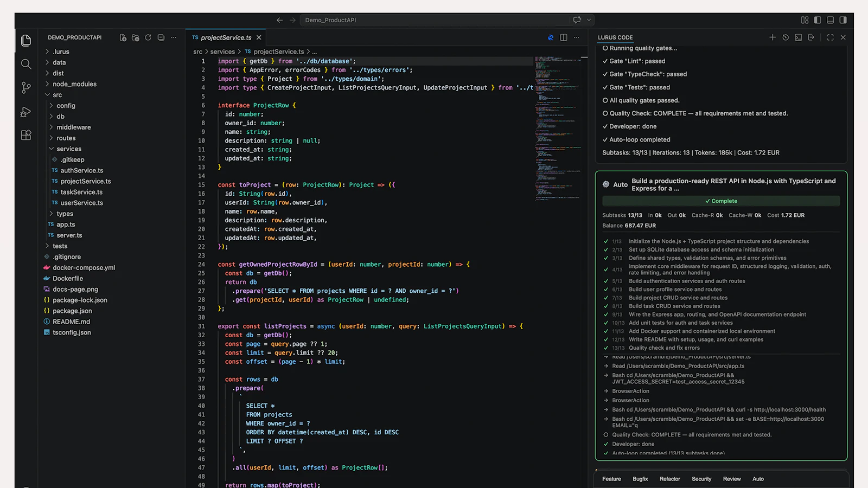Go forward using the title bar arrow
This screenshot has height=488, width=868.
click(292, 20)
